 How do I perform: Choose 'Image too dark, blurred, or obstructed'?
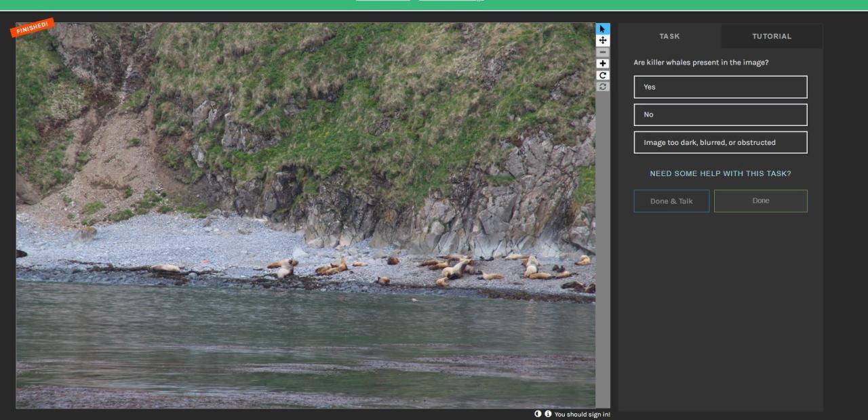coord(720,142)
